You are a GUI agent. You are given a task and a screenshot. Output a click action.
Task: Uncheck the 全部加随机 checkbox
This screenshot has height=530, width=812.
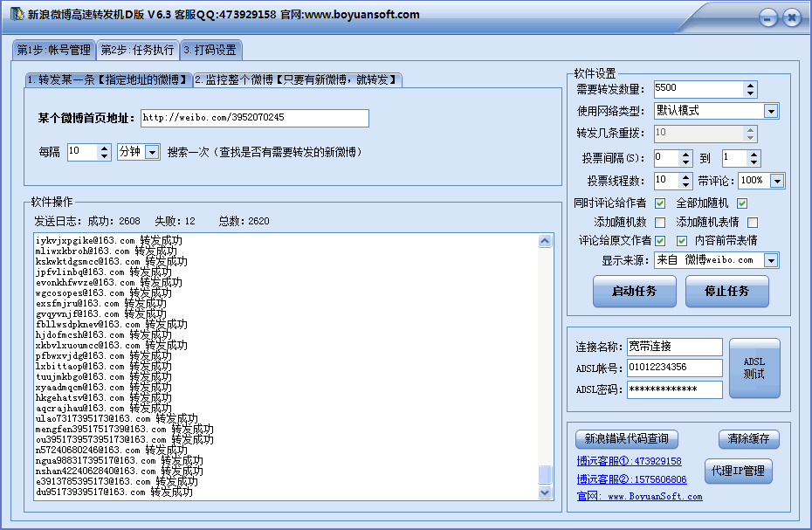point(742,203)
